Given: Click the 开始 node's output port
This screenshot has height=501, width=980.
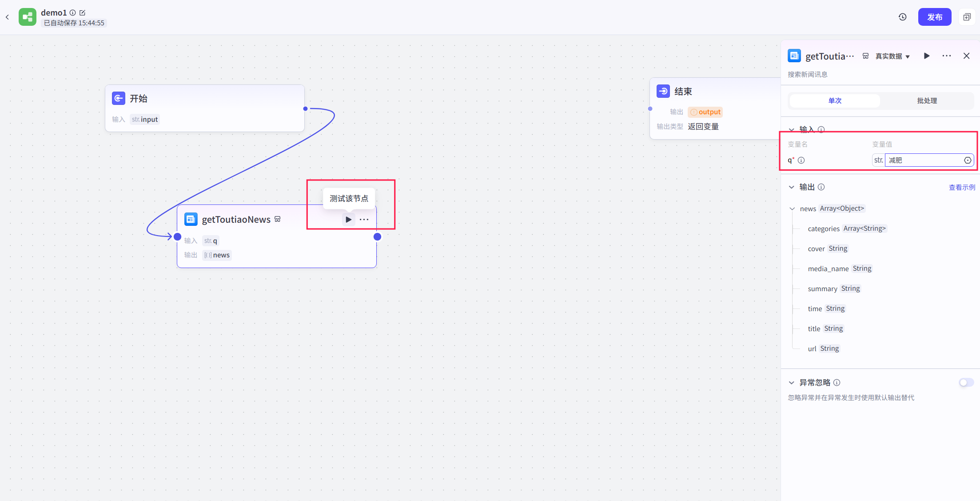Looking at the screenshot, I should pos(305,108).
